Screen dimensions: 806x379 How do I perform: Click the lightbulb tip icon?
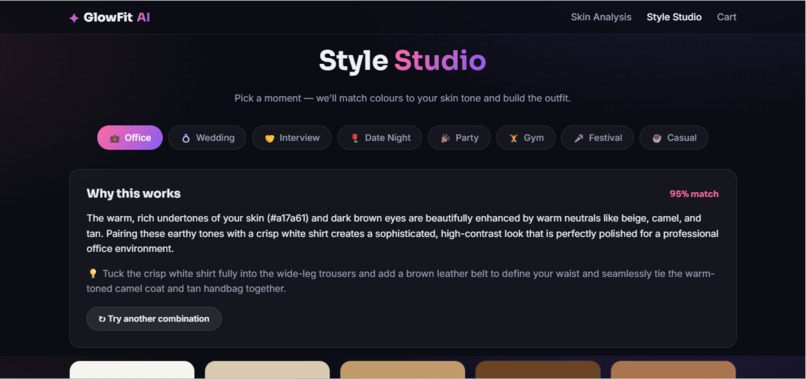[x=93, y=274]
